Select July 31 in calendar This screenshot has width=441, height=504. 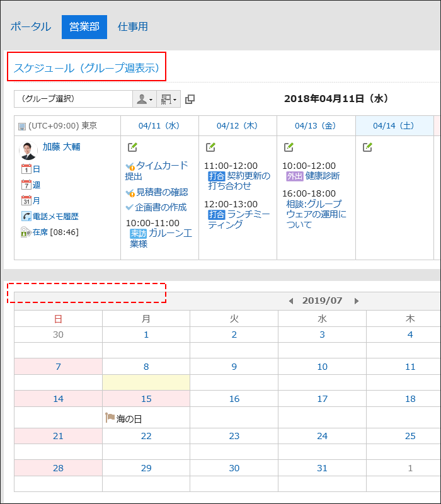[322, 468]
